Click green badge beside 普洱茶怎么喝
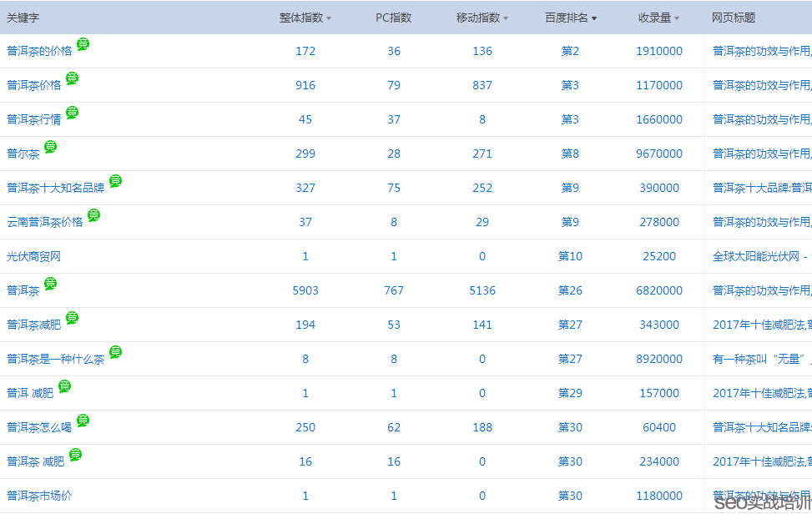 pos(83,421)
